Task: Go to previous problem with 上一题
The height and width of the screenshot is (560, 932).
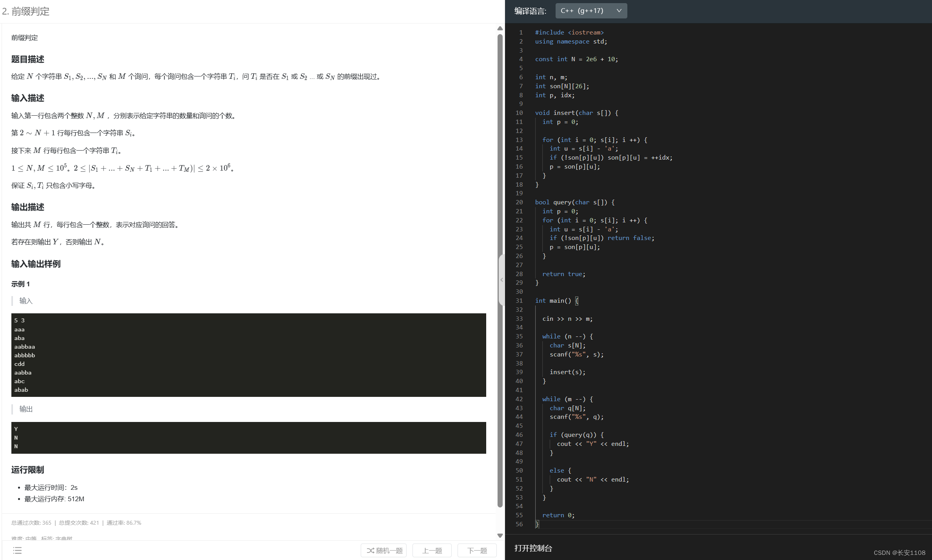Action: 432,551
